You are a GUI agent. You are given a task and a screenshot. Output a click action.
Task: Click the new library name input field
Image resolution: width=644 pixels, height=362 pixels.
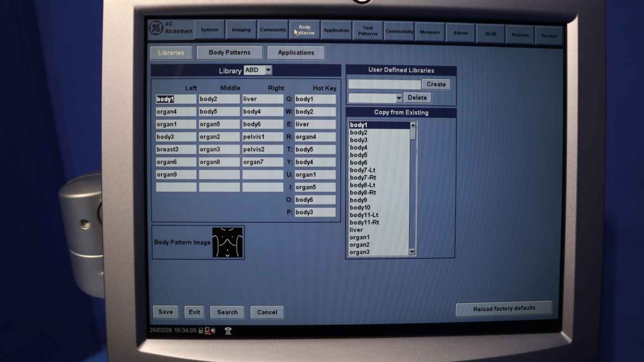pos(384,84)
